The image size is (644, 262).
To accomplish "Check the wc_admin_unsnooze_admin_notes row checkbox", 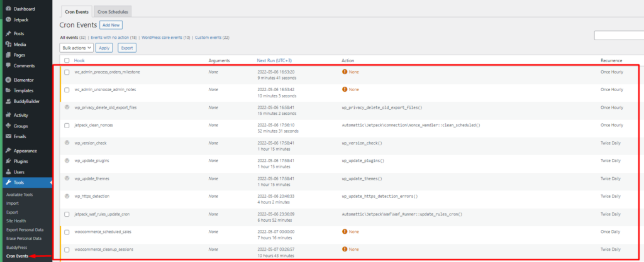I will (67, 90).
